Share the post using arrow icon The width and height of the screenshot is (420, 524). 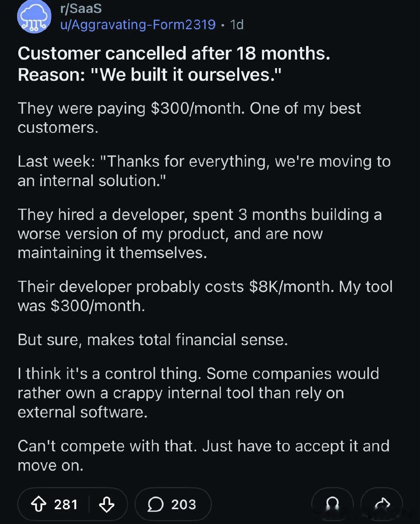(382, 504)
